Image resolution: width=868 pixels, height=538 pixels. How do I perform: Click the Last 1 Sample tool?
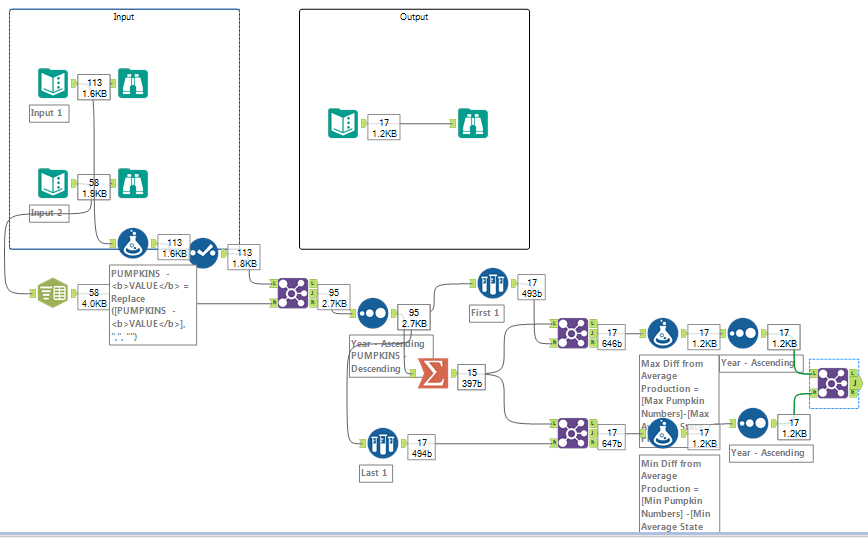[x=383, y=443]
